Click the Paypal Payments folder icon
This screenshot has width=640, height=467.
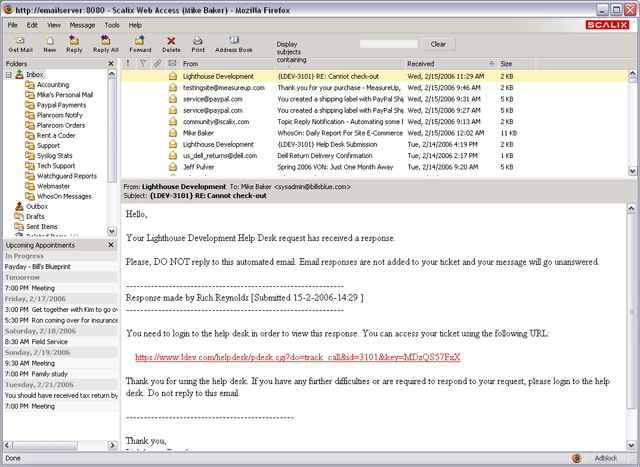click(x=29, y=105)
